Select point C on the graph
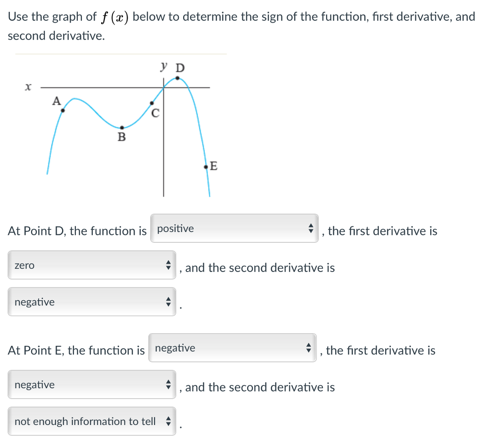Screen dimensions: 482x448 [x=151, y=102]
